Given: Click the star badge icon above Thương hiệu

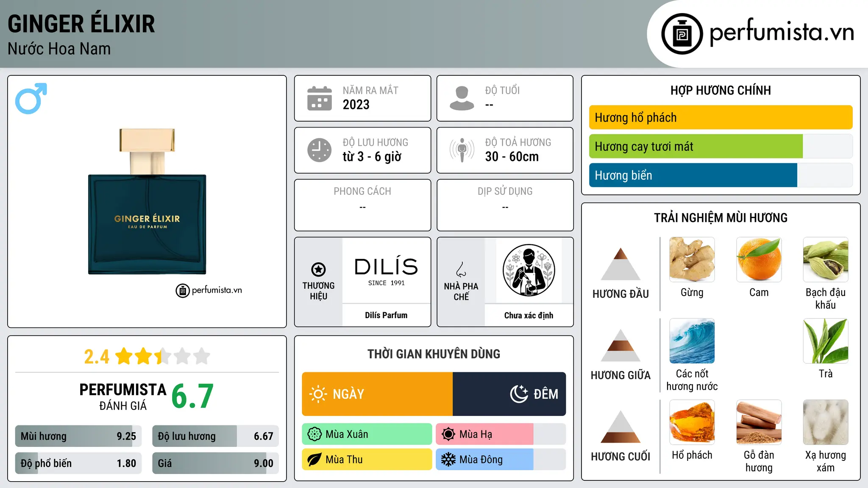Looking at the screenshot, I should click(318, 269).
